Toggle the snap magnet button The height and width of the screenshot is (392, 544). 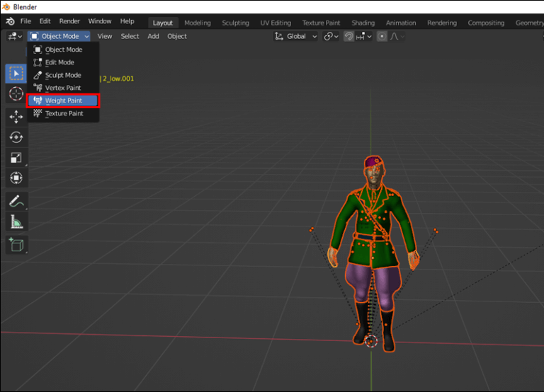pos(348,36)
